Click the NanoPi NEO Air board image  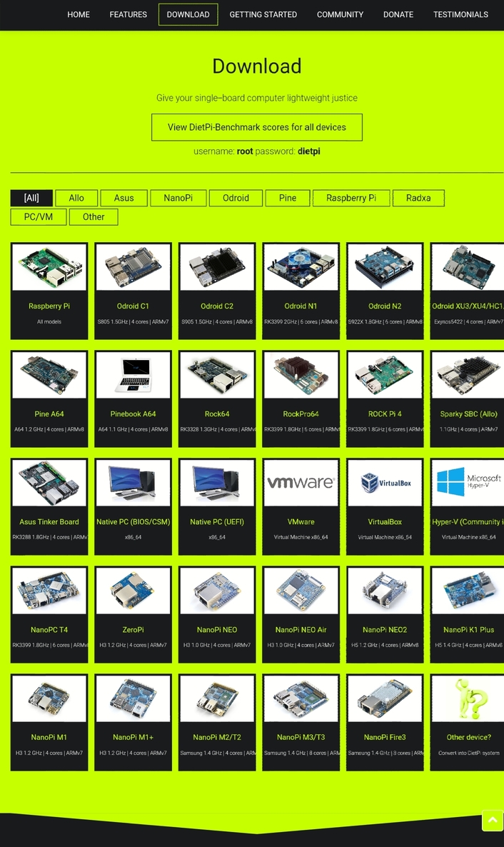click(301, 591)
